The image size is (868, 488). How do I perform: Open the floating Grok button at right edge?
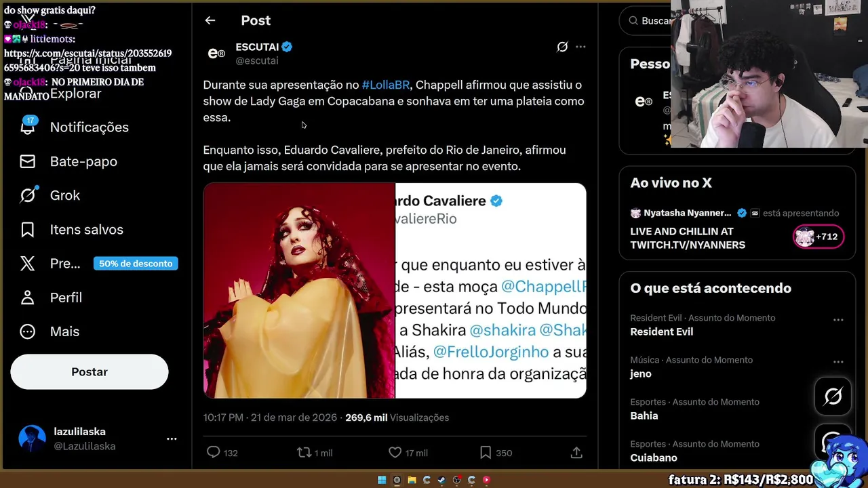click(x=833, y=396)
